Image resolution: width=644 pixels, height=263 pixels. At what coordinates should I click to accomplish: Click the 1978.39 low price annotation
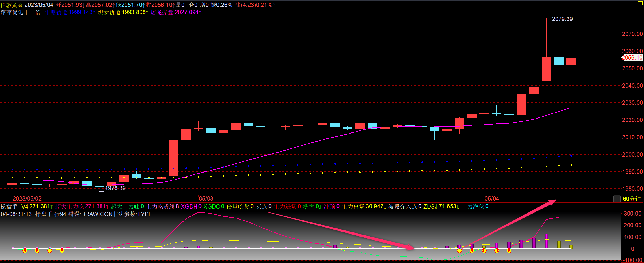pyautogui.click(x=115, y=188)
